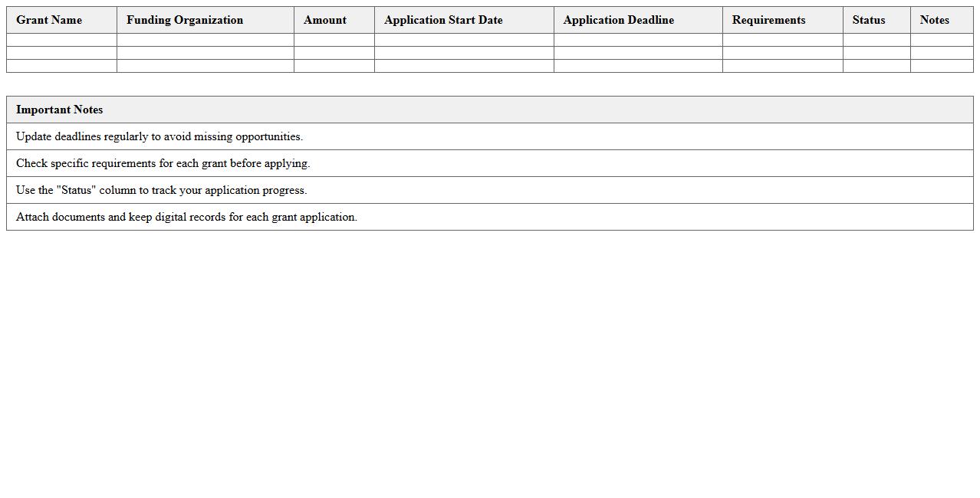Screen dimensions: 980x498
Task: Click the Status column header
Action: pos(869,20)
